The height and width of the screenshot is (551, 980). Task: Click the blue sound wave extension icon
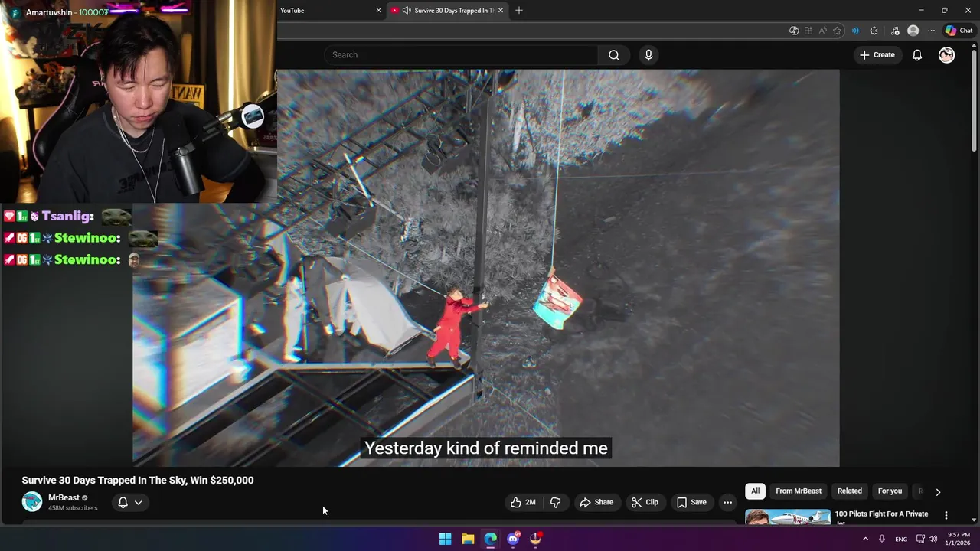click(855, 31)
